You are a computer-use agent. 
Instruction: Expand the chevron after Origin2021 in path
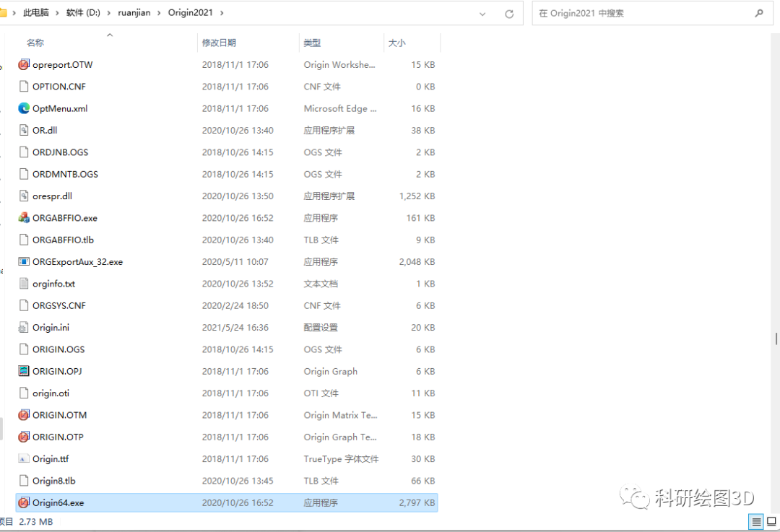(x=222, y=13)
